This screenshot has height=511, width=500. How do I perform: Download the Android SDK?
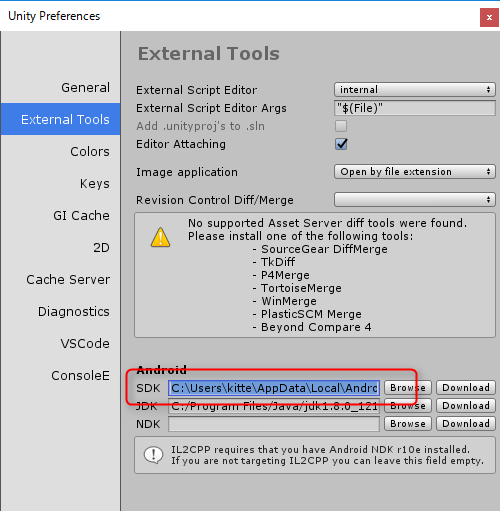[466, 388]
